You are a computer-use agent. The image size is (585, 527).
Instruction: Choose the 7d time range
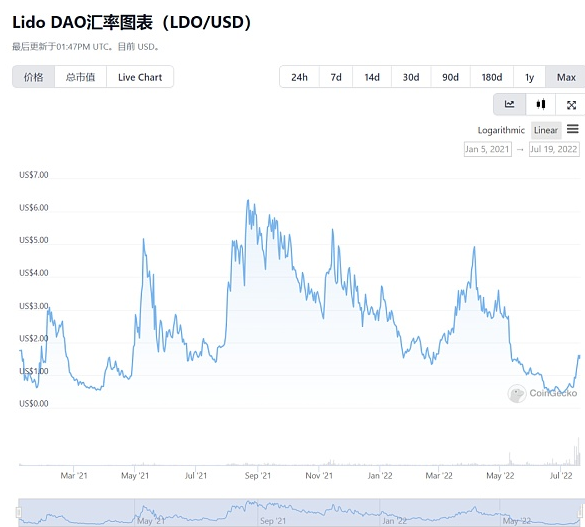336,77
